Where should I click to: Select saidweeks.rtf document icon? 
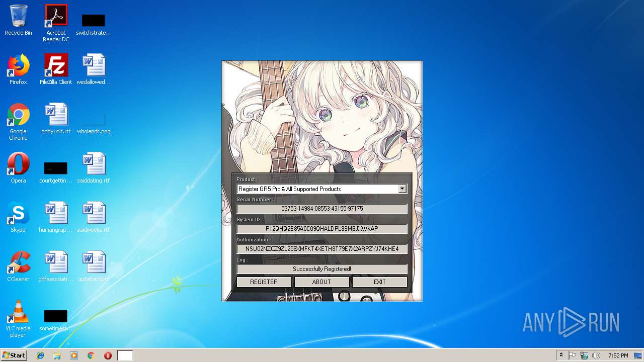pos(94,217)
